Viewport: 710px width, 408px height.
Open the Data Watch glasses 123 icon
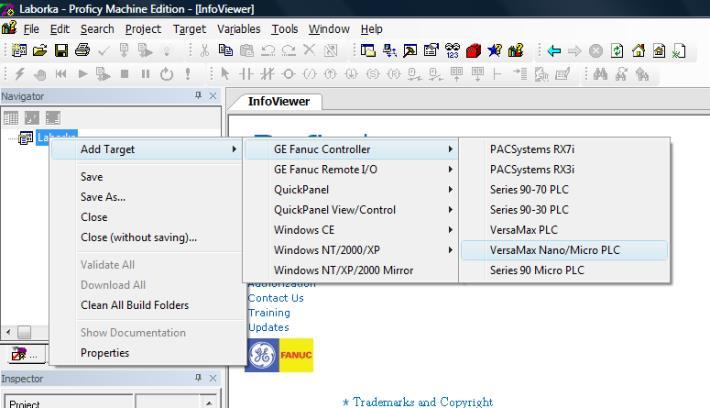452,50
